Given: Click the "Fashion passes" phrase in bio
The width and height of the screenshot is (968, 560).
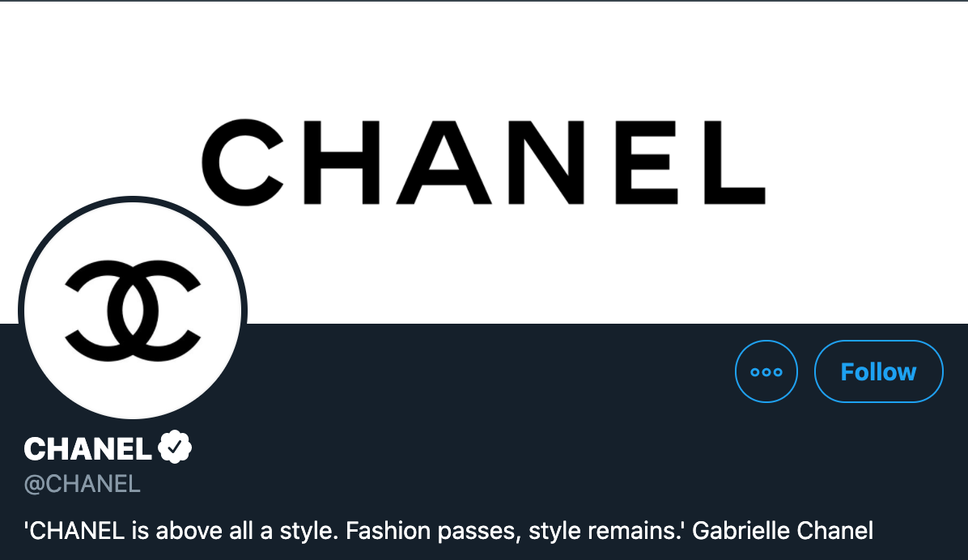Looking at the screenshot, I should tap(433, 531).
